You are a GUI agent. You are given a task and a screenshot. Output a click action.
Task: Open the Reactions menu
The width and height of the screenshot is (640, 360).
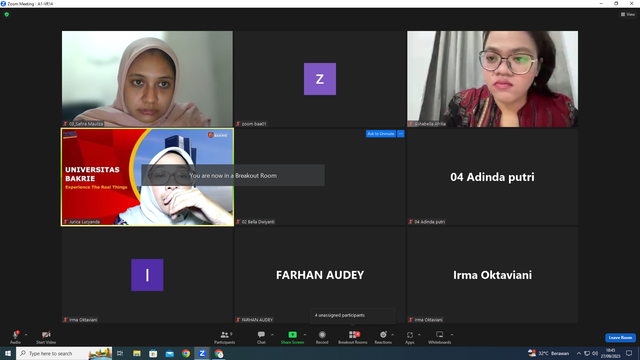(x=383, y=337)
